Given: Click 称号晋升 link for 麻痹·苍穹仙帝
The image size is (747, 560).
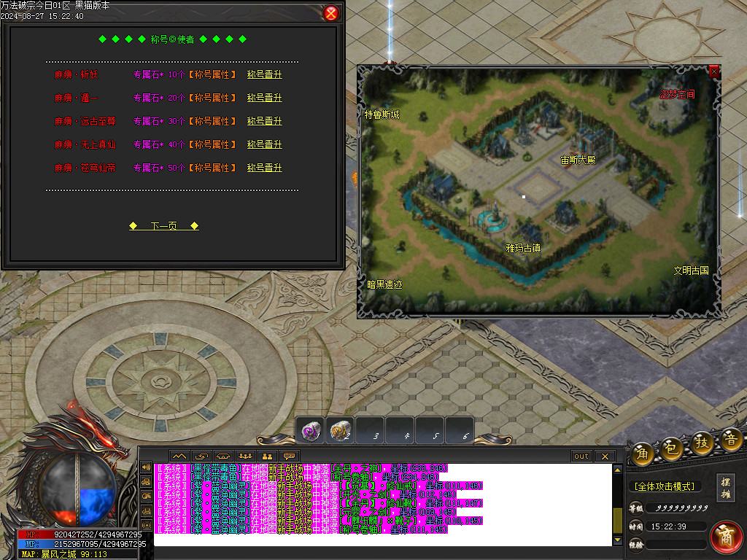Looking at the screenshot, I should 264,168.
